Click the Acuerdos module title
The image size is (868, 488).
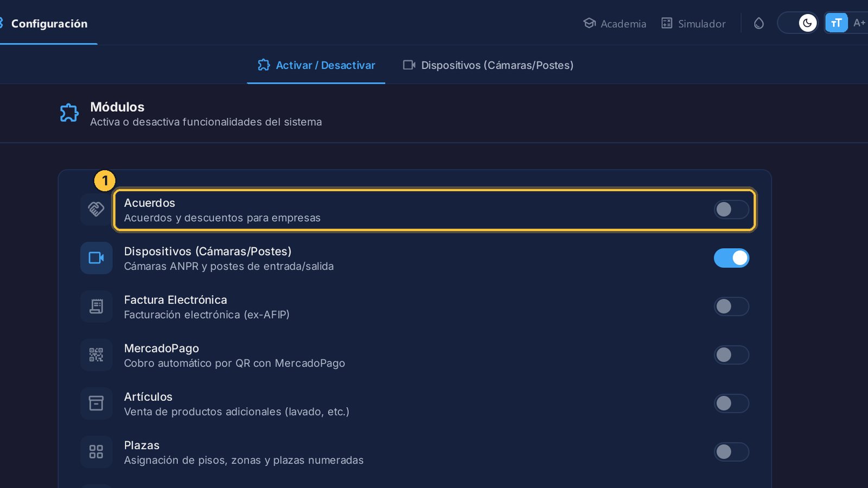pyautogui.click(x=150, y=203)
